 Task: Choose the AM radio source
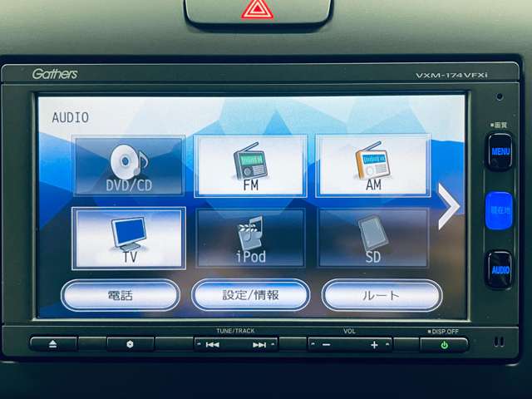tap(373, 165)
